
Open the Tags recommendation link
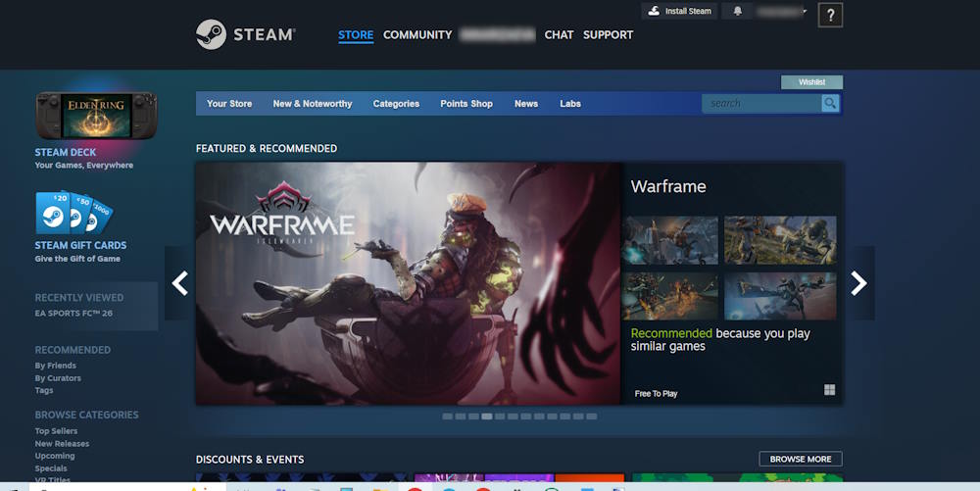(x=44, y=390)
